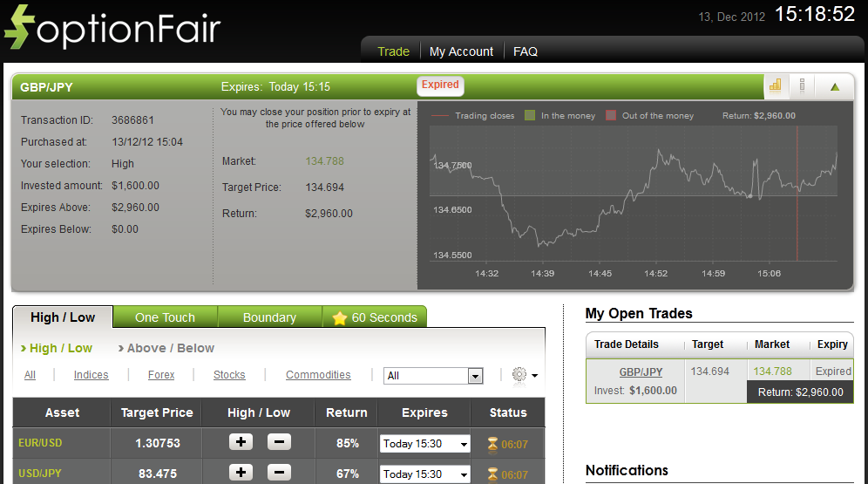
Task: Click the In the money legend swatch
Action: pyautogui.click(x=530, y=115)
